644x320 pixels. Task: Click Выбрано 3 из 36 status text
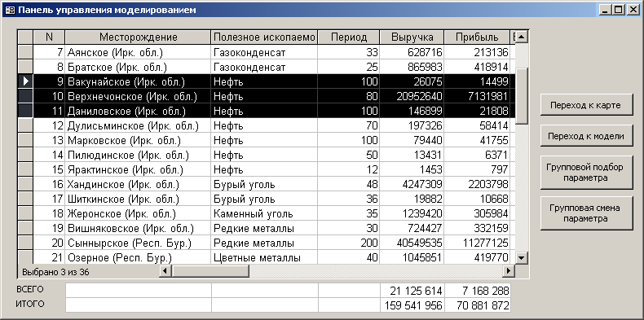[x=55, y=272]
